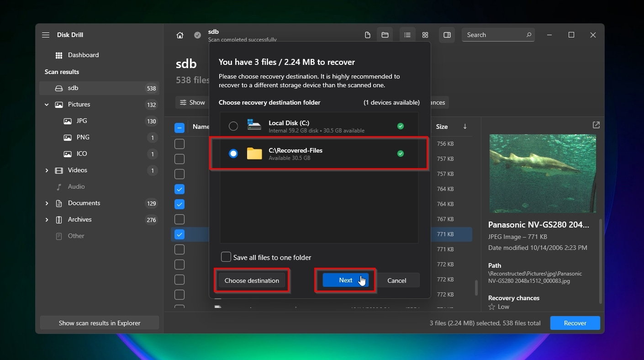Click the Choose destination button
Screen dimensions: 644x360
252,281
